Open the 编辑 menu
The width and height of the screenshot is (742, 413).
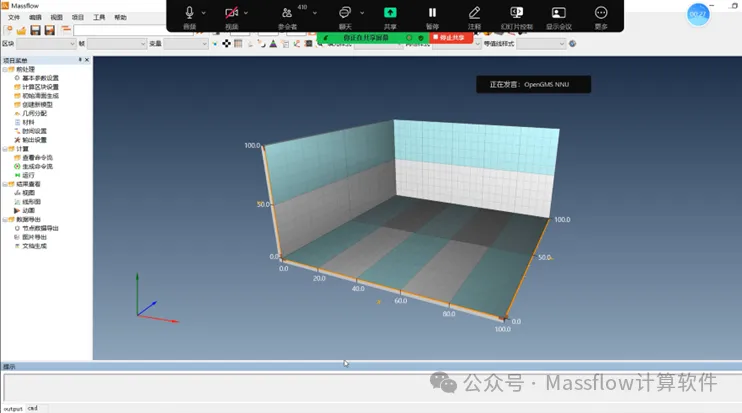35,18
